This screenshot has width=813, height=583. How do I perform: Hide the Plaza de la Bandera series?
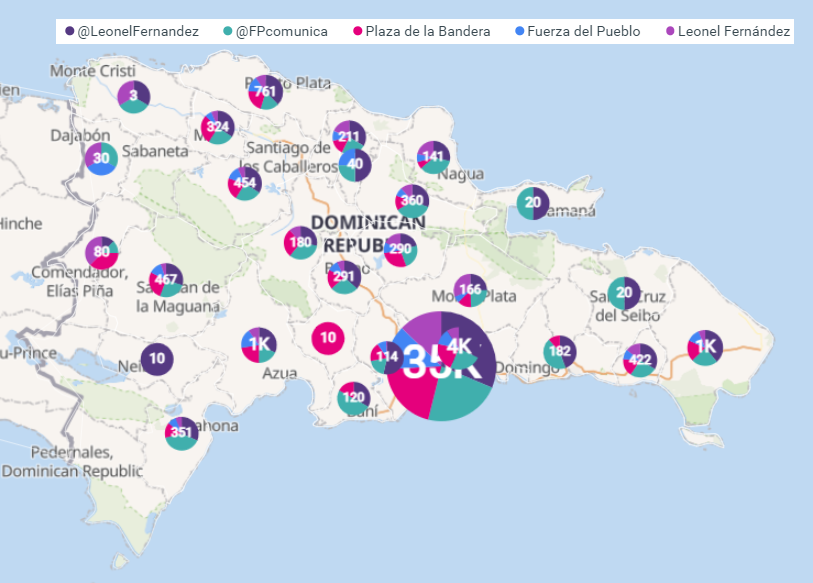(427, 32)
